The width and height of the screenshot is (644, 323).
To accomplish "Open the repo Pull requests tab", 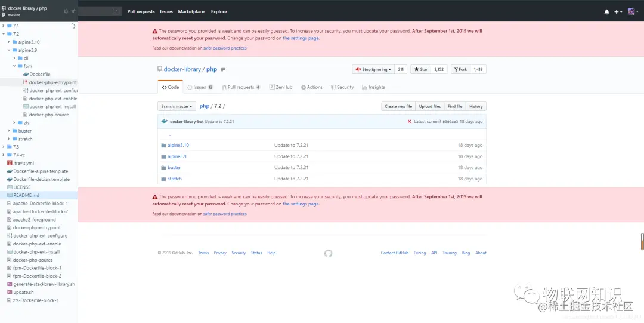I will tap(241, 87).
